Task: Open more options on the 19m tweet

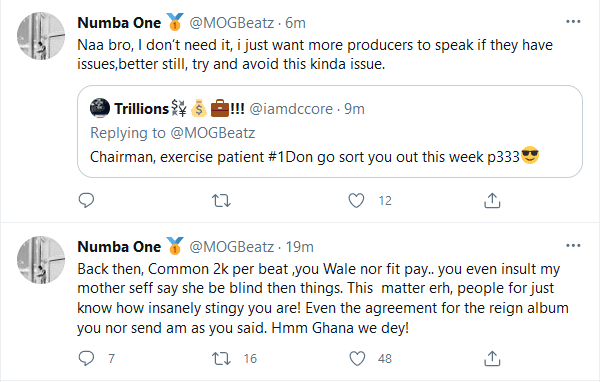Action: coord(573,246)
